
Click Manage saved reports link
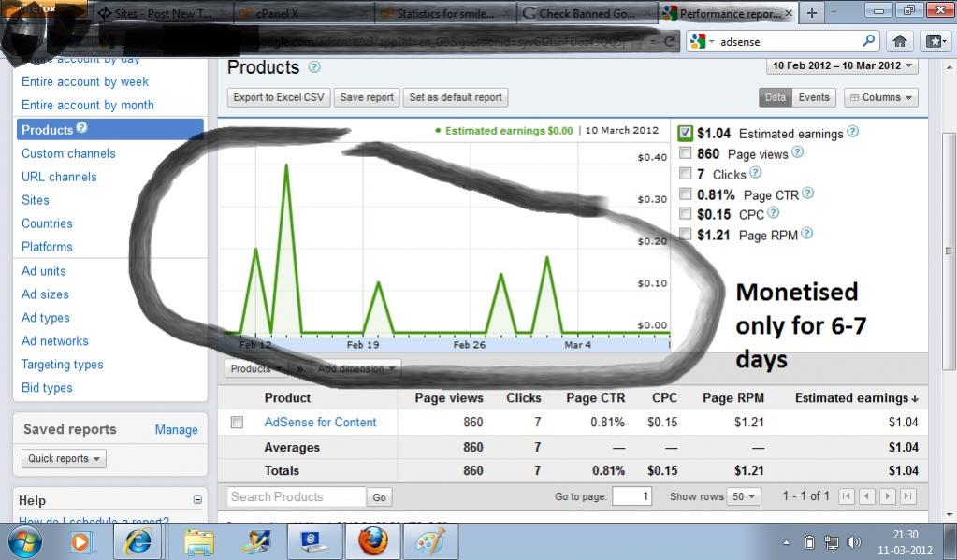(x=177, y=429)
